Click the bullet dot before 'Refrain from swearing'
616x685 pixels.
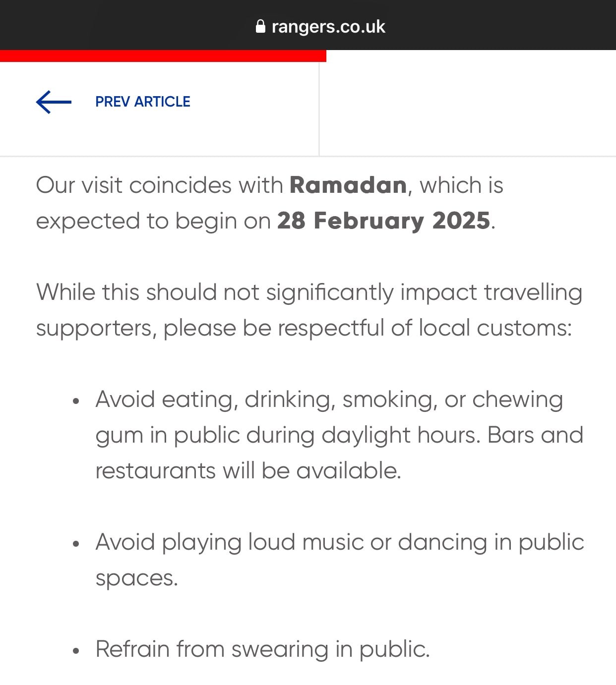point(76,651)
